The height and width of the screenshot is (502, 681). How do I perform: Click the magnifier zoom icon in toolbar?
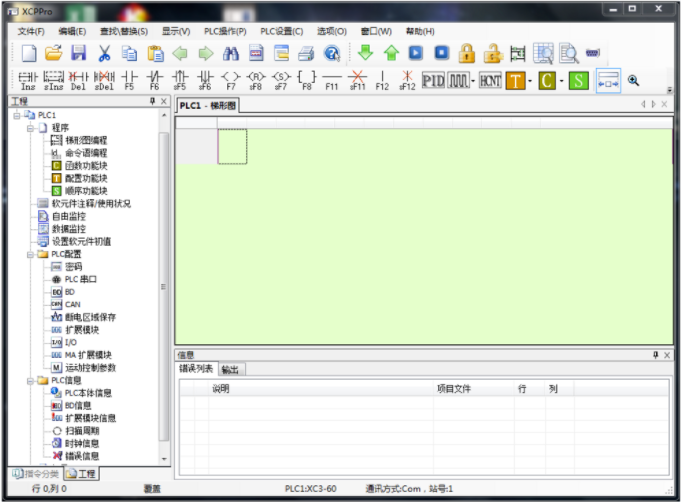(x=633, y=80)
